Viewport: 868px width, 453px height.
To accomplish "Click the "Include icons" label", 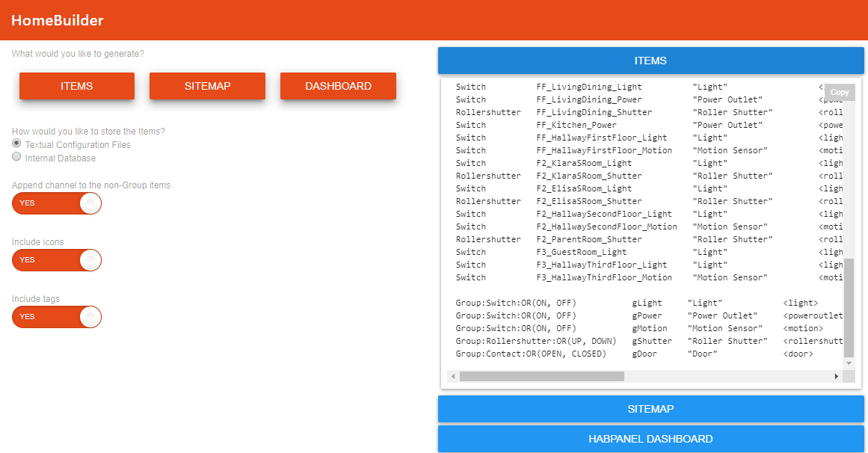I will (37, 242).
